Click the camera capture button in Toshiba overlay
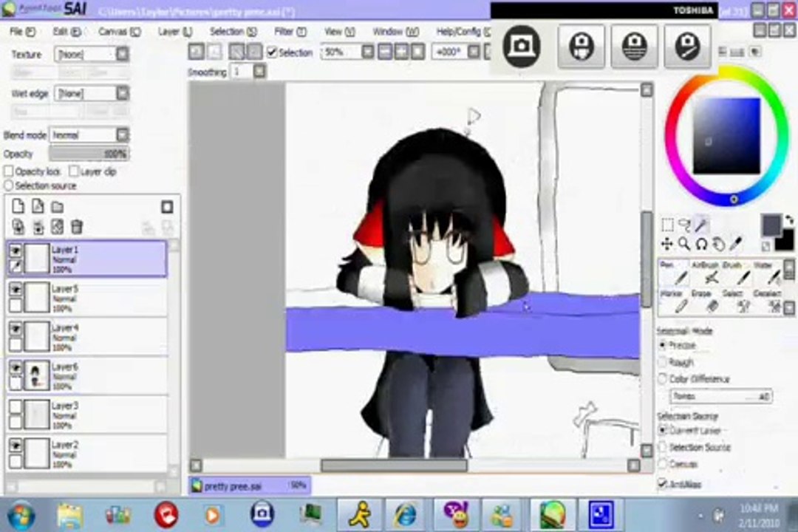 [x=522, y=47]
